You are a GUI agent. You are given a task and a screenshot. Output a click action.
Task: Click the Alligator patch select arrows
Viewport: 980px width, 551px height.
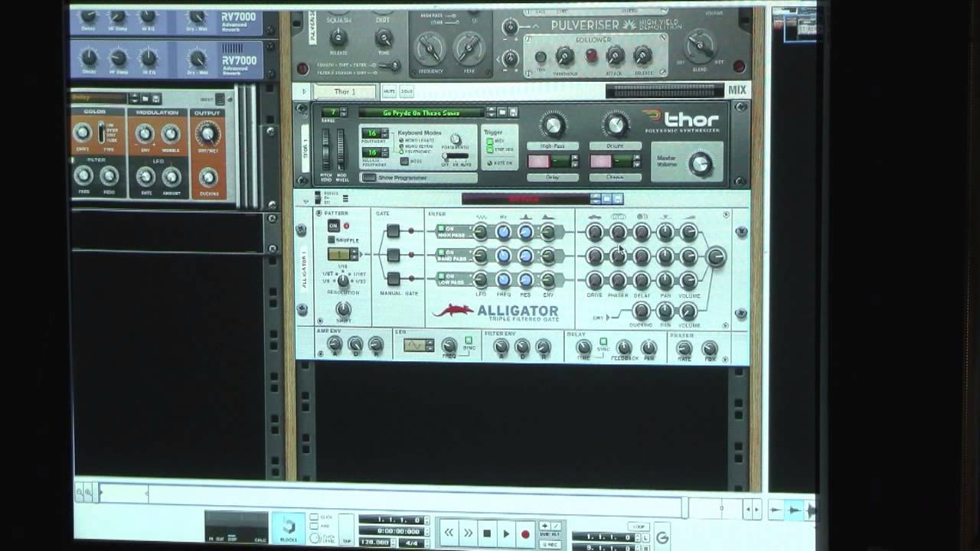pos(596,199)
